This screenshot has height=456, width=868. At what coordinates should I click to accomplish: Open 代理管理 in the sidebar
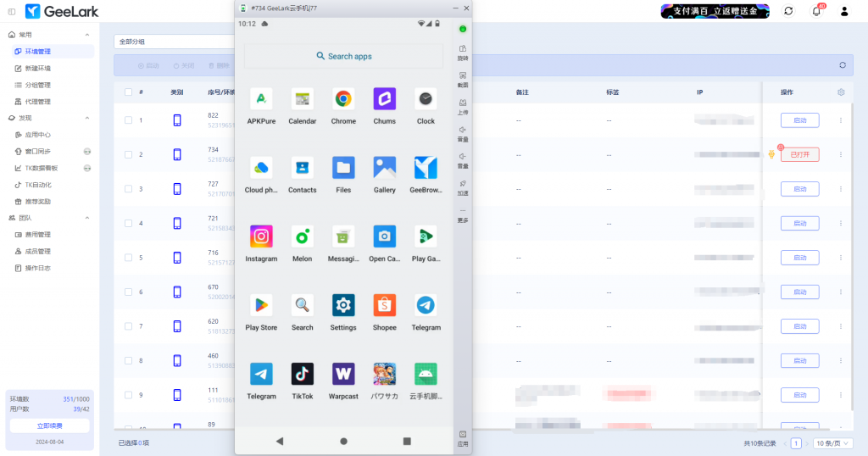(x=38, y=102)
